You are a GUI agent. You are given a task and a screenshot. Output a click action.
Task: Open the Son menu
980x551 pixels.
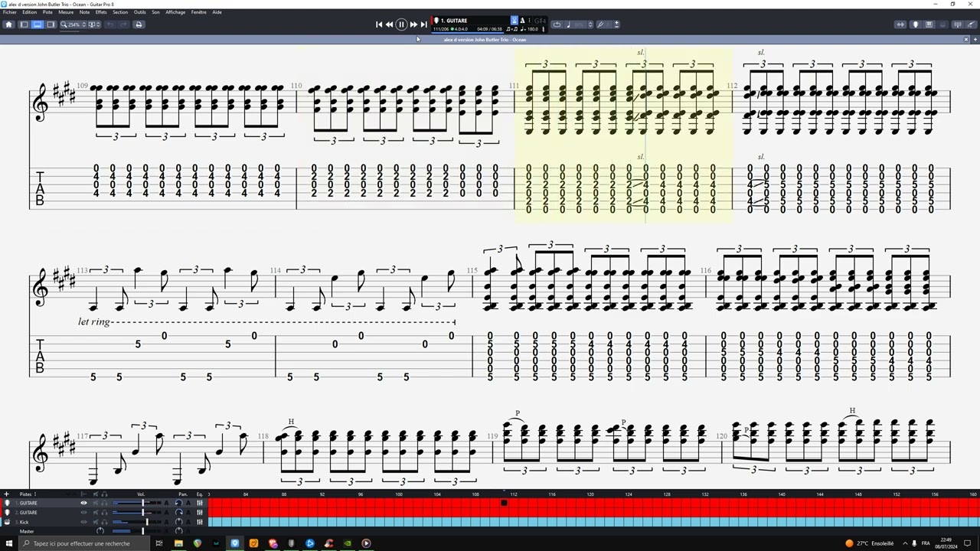tap(155, 12)
